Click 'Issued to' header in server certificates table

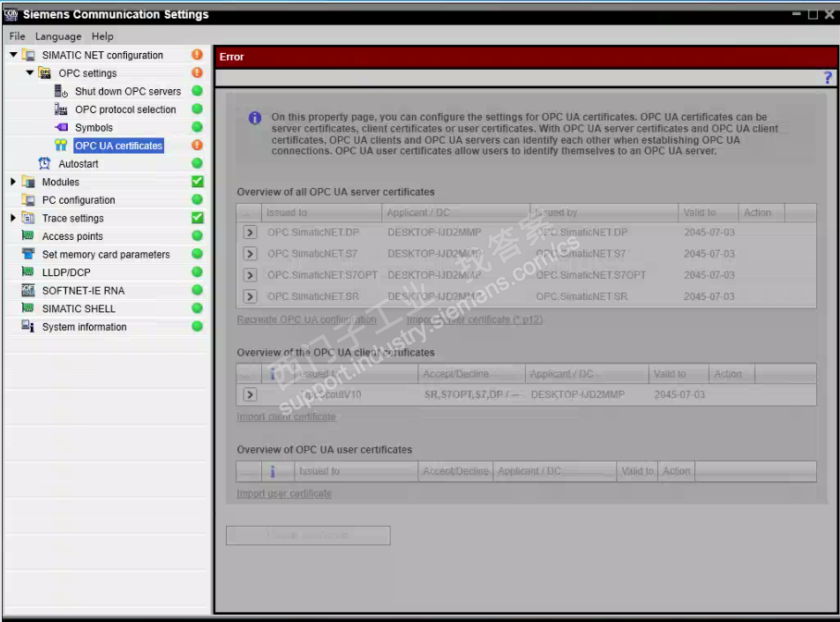tap(321, 213)
